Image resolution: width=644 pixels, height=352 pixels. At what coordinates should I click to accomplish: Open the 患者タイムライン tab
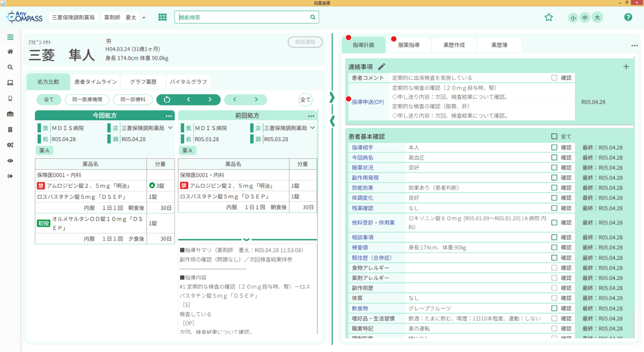coord(95,82)
